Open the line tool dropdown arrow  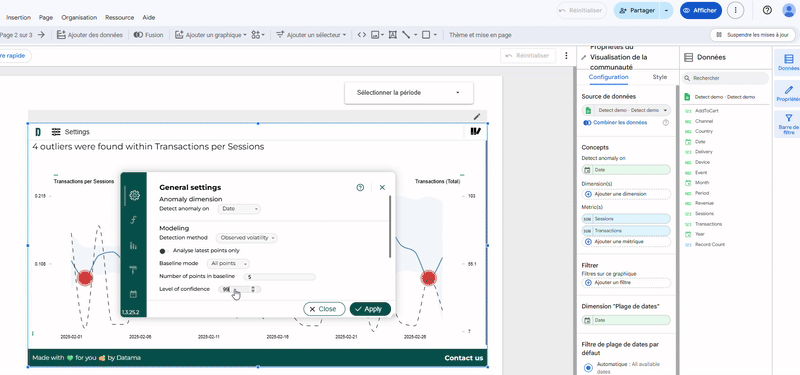(415, 35)
